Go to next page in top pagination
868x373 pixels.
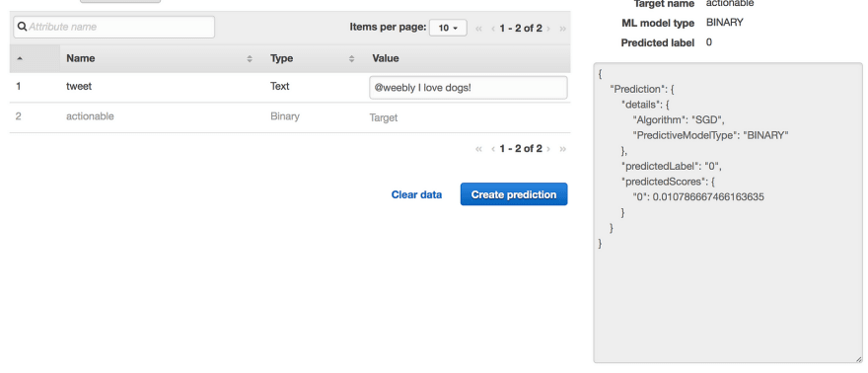pos(548,29)
